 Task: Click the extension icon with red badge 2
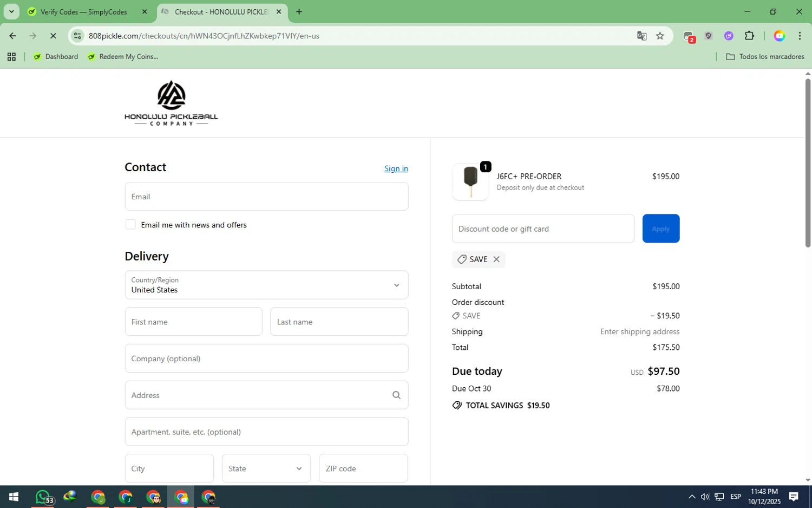coord(689,36)
